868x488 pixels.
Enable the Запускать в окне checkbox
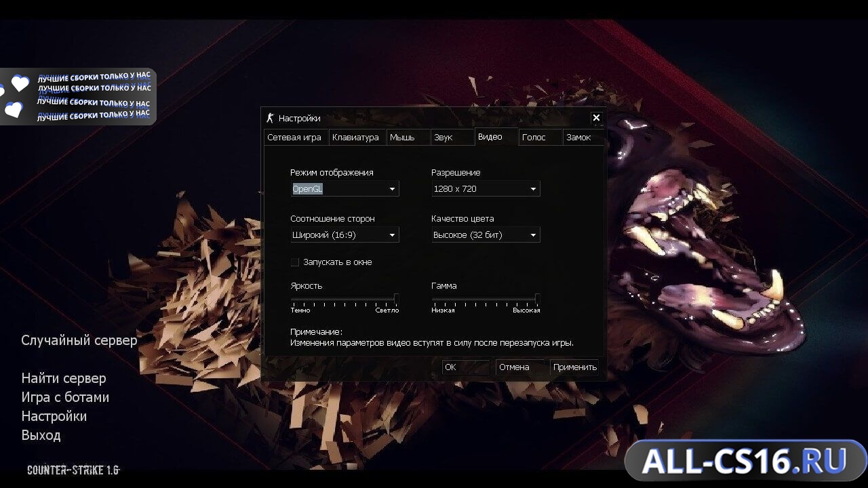[295, 262]
